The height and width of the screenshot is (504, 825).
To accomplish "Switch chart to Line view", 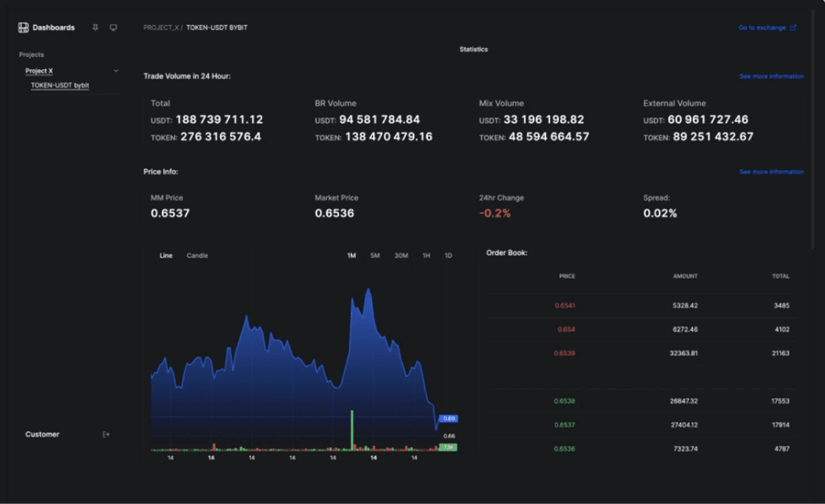I will 166,255.
